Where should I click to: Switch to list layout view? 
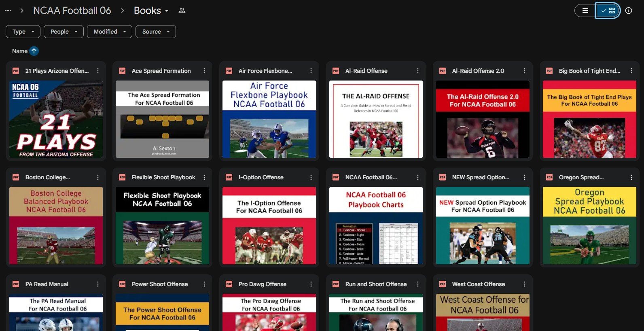click(585, 11)
